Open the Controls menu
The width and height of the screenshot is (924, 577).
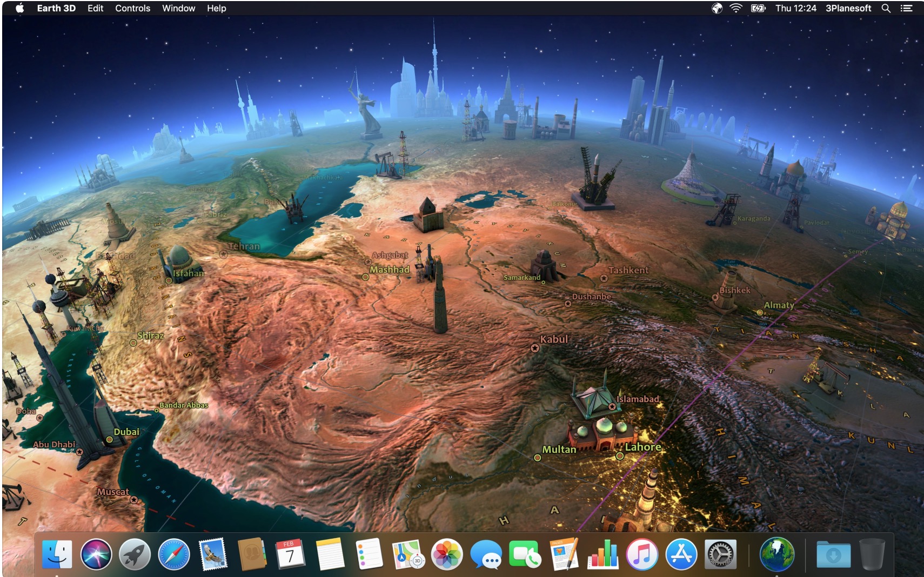(132, 8)
